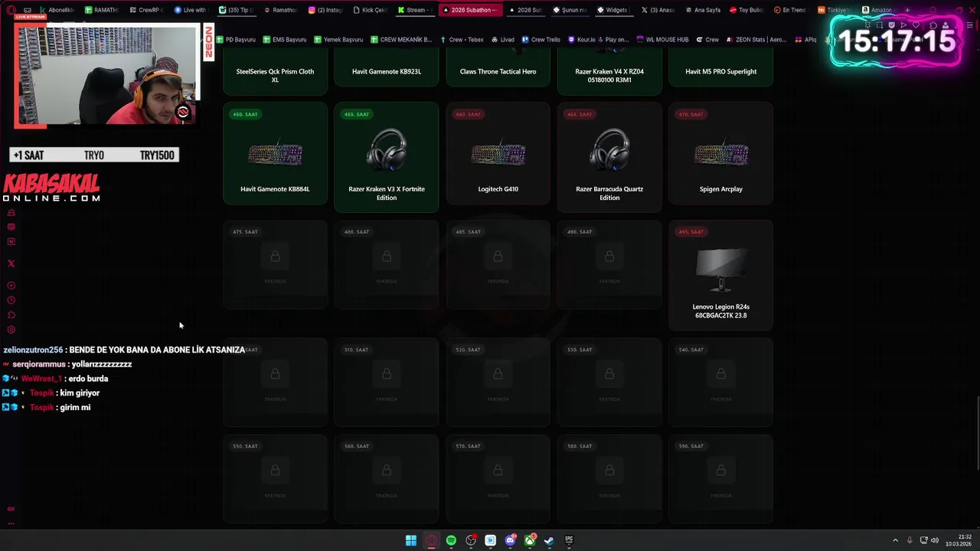Select the Logitech G410 keyboard card
Image resolution: width=980 pixels, height=551 pixels.
(x=498, y=153)
